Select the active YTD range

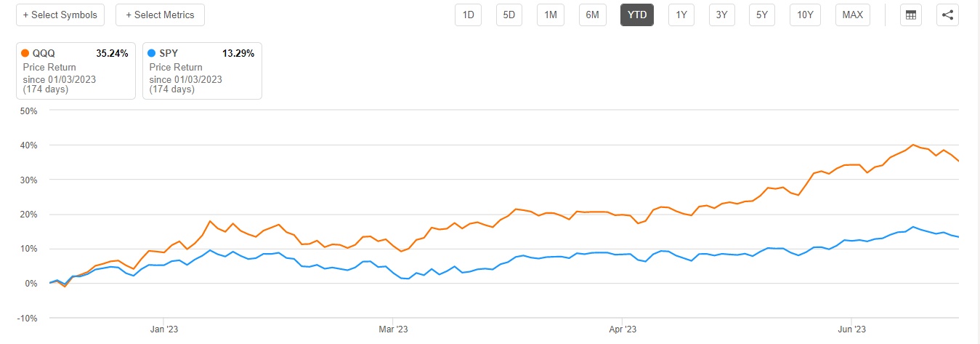636,15
